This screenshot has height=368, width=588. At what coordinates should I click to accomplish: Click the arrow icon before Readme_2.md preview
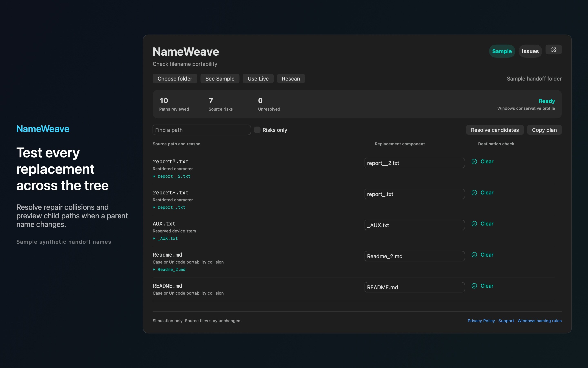point(154,269)
